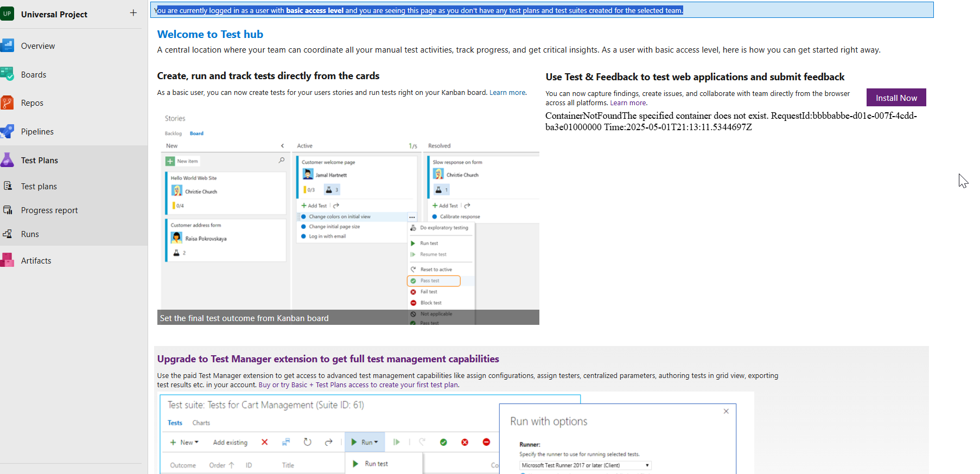Image resolution: width=980 pixels, height=474 pixels.
Task: Click the ContainerNotFound error message text
Action: 731,121
